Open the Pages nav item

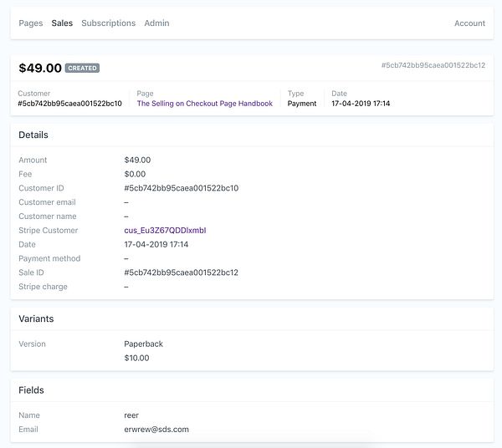pos(31,23)
